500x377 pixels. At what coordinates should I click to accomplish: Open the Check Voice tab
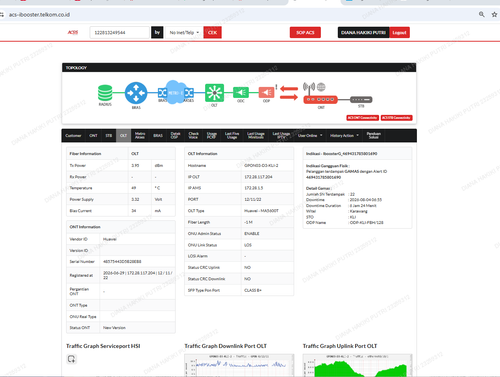pos(193,135)
